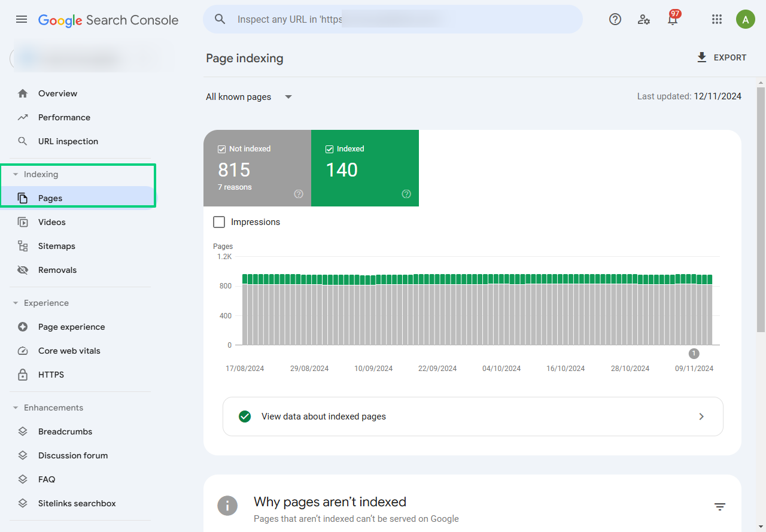766x532 pixels.
Task: Toggle the Indexed checkbox
Action: [329, 149]
